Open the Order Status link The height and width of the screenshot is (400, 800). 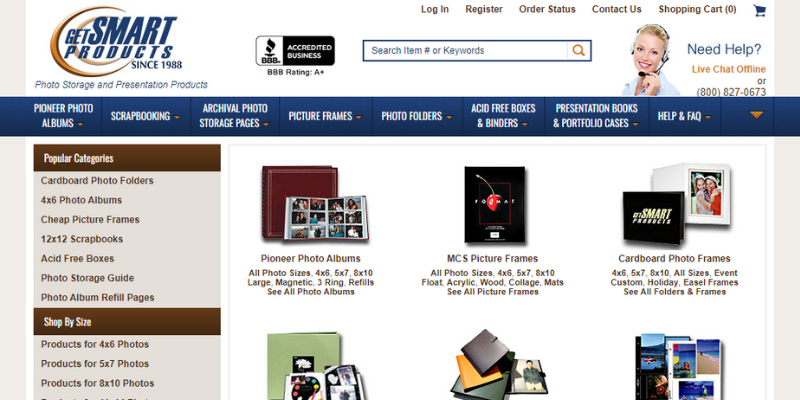coord(547,9)
